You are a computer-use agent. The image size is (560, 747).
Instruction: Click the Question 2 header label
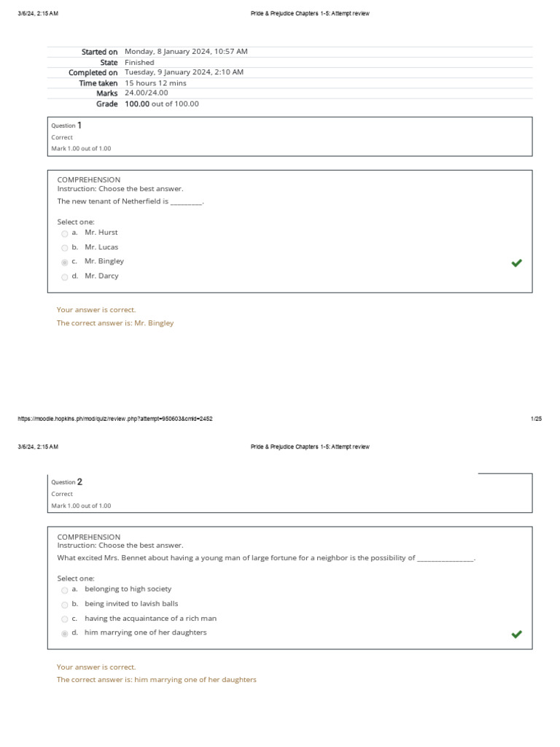tap(66, 481)
